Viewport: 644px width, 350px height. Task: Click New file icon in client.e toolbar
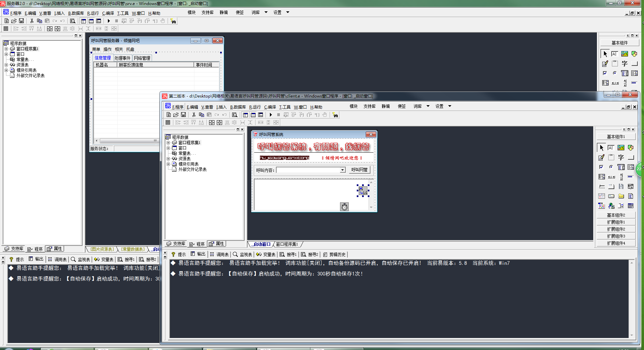169,115
